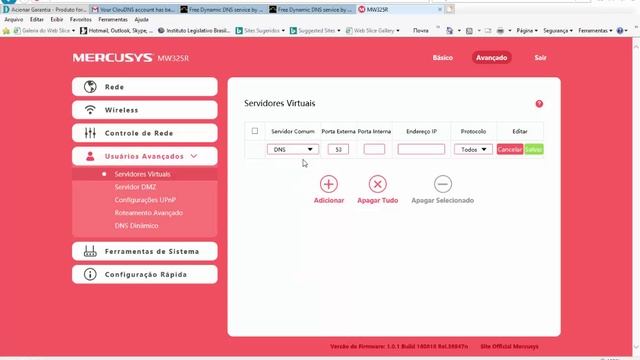Image resolution: width=640 pixels, height=360 pixels.
Task: Switch to the Your ClouDNS account browser tab
Action: [x=134, y=9]
